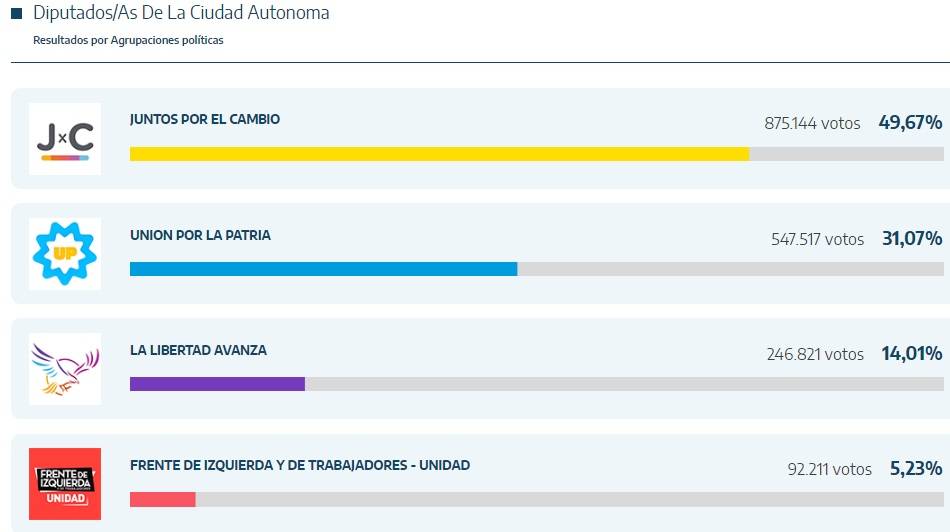Viewport: 950px width, 532px height.
Task: Click the red Frente de Izquierda bar
Action: (162, 499)
